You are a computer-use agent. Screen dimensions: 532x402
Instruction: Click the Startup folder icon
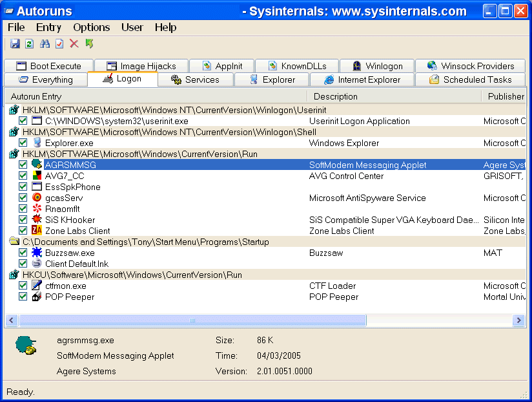14,242
